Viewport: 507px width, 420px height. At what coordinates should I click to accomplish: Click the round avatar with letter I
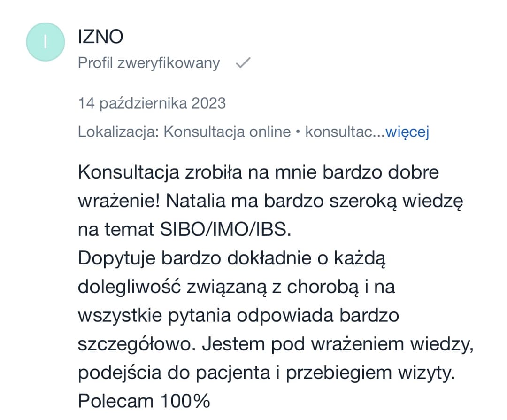[45, 42]
